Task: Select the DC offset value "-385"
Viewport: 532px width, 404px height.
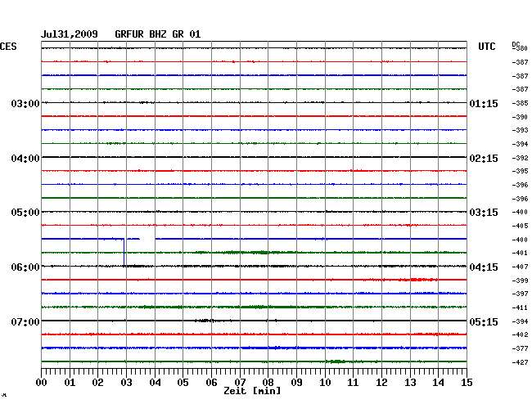Action: pos(520,103)
